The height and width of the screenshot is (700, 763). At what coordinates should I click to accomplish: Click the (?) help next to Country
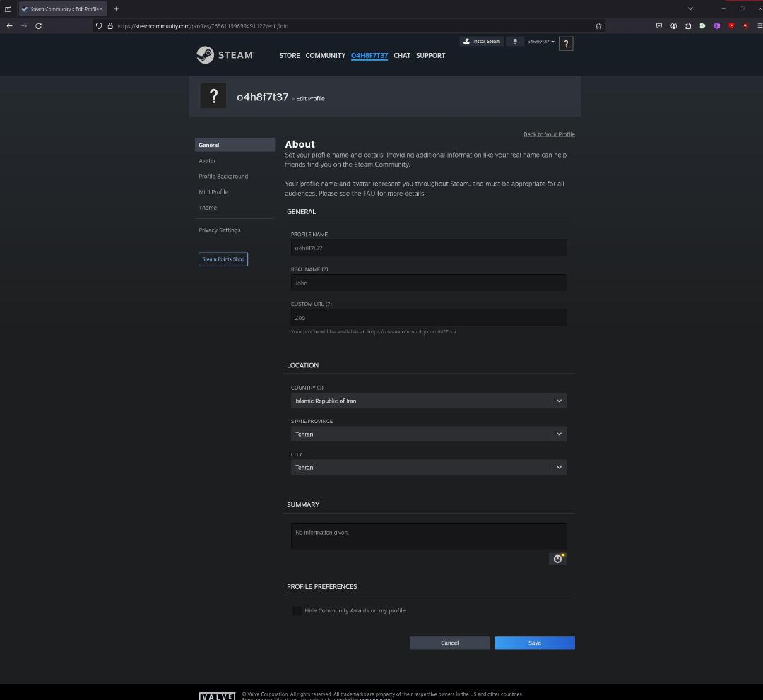click(320, 388)
